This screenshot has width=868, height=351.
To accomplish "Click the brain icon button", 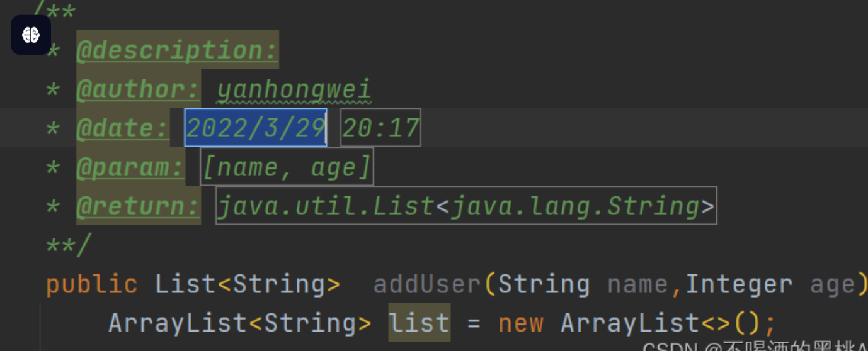I will 31,35.
